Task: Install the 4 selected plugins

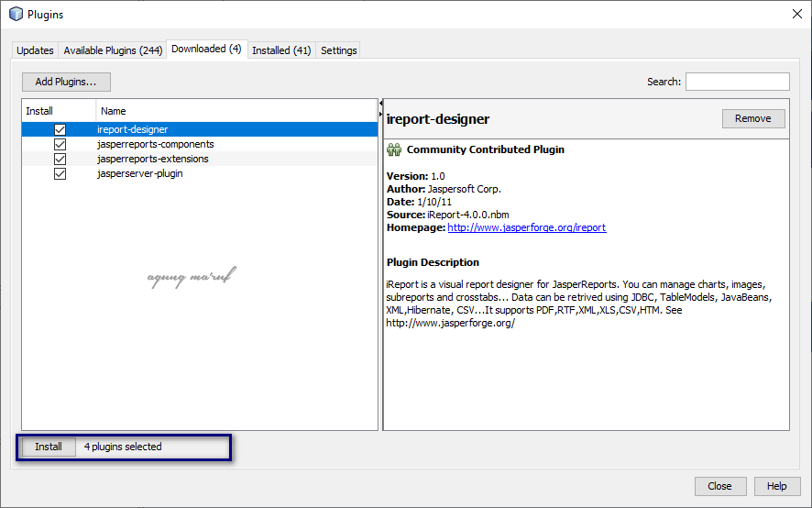Action: (49, 447)
